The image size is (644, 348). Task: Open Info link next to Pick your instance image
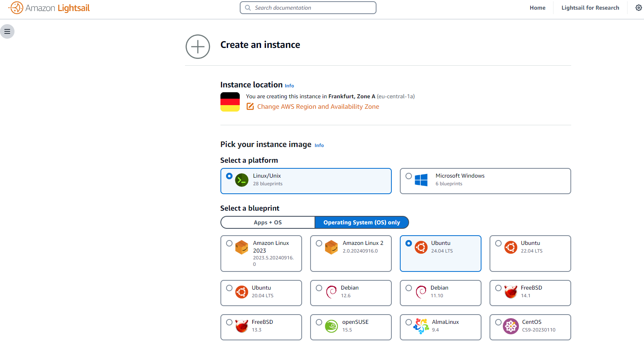(319, 145)
